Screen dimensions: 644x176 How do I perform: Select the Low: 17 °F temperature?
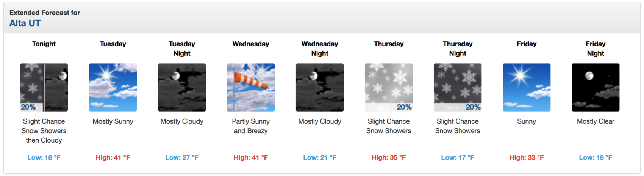(x=458, y=157)
